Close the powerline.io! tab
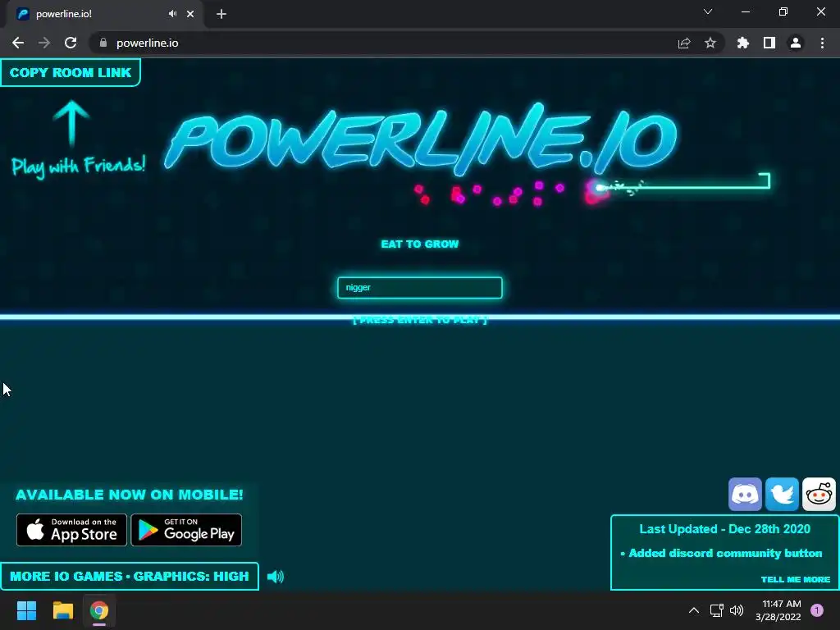840x630 pixels. [190, 14]
